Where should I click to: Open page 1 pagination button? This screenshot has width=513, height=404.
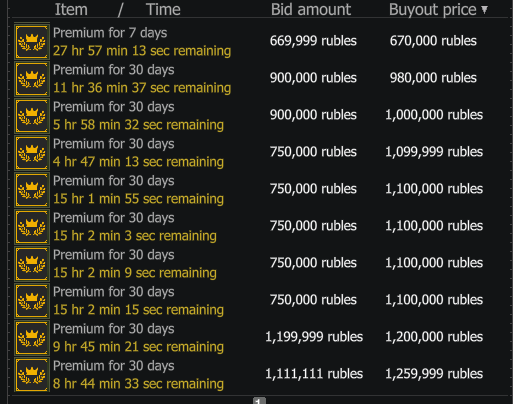[259, 401]
